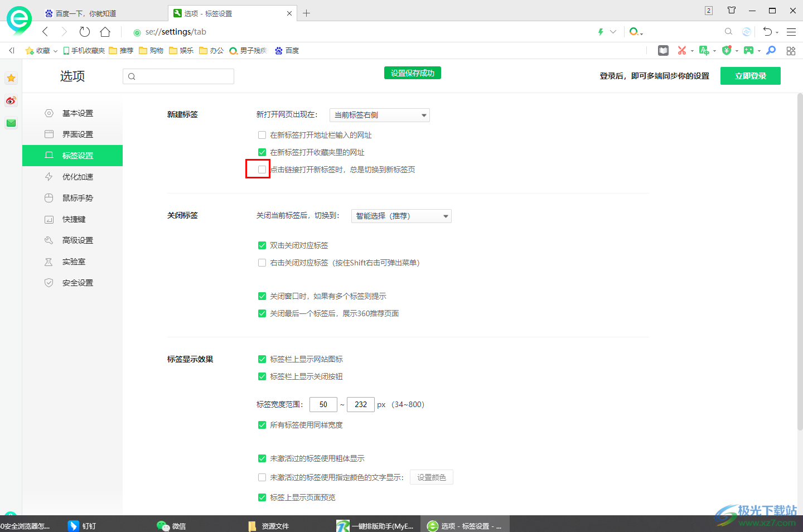This screenshot has height=532, width=803.
Task: Go to home page icon
Action: click(x=105, y=32)
